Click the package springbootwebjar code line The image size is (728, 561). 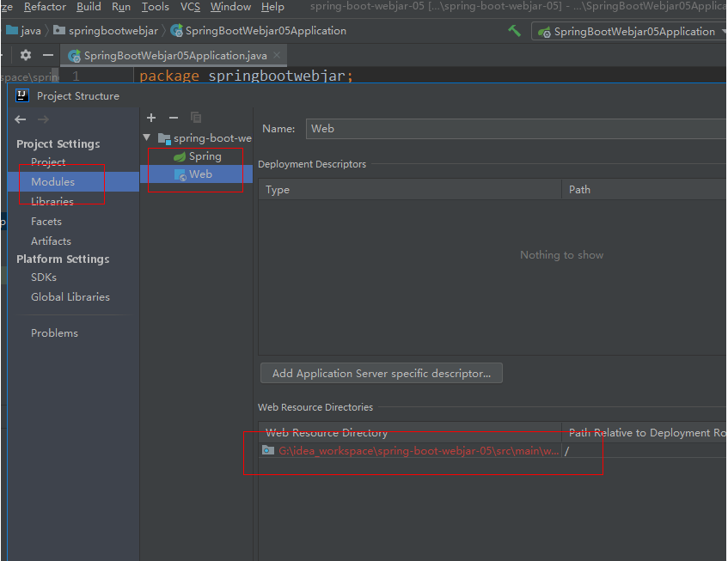click(246, 76)
